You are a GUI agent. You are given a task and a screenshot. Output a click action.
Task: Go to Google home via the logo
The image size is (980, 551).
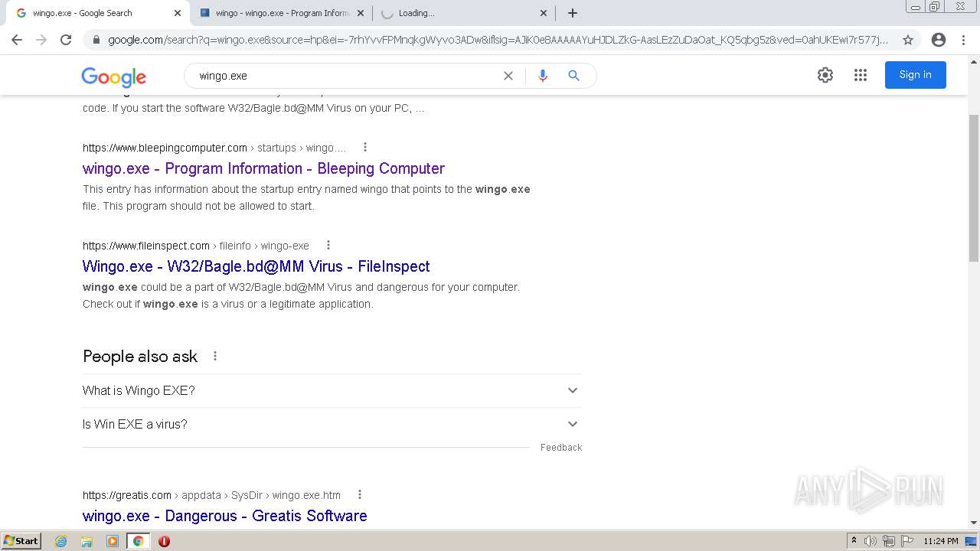coord(114,77)
